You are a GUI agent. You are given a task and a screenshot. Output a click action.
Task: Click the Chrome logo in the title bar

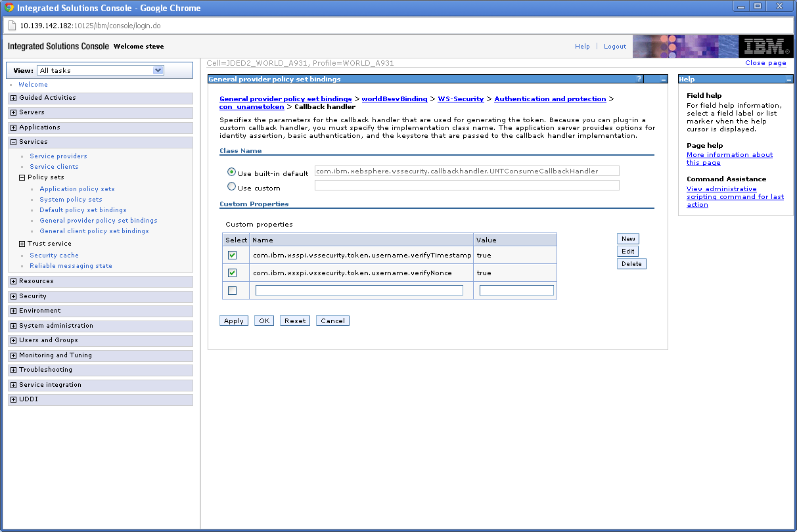tap(9, 8)
